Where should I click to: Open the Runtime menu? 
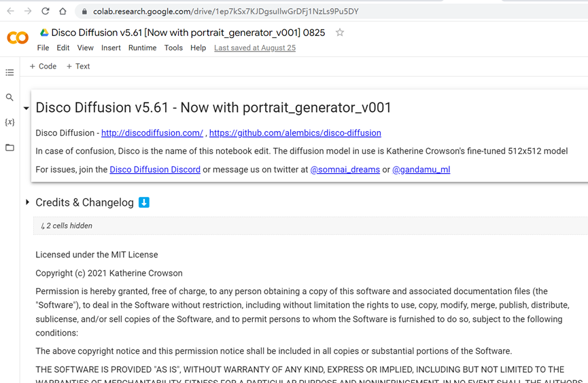pos(142,48)
